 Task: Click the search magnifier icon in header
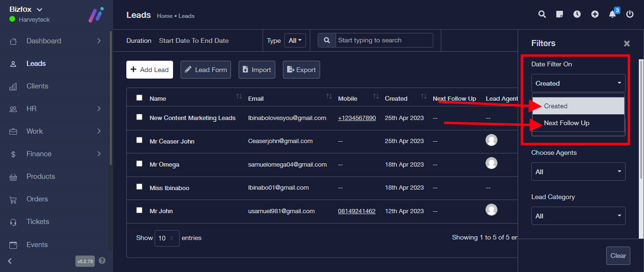click(x=542, y=14)
